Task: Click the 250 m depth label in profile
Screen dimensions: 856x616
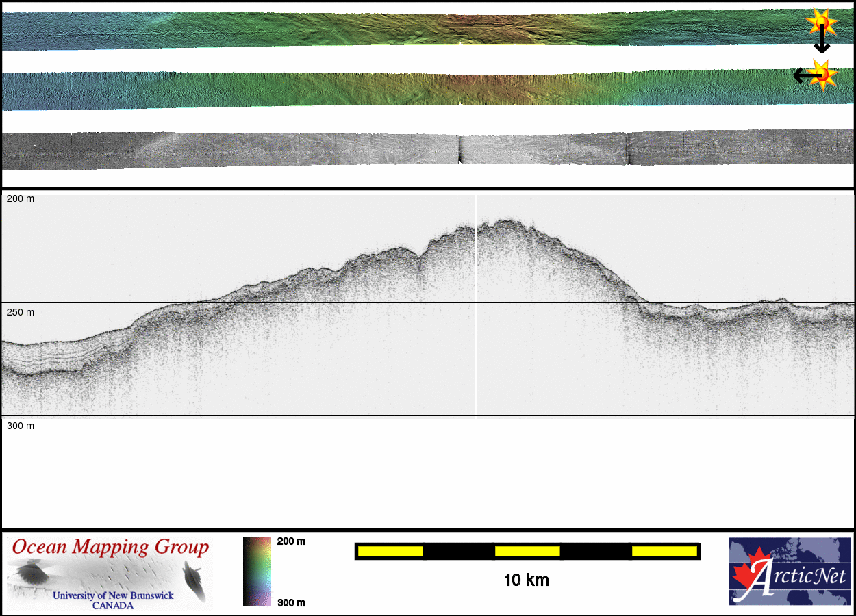Action: pyautogui.click(x=20, y=312)
